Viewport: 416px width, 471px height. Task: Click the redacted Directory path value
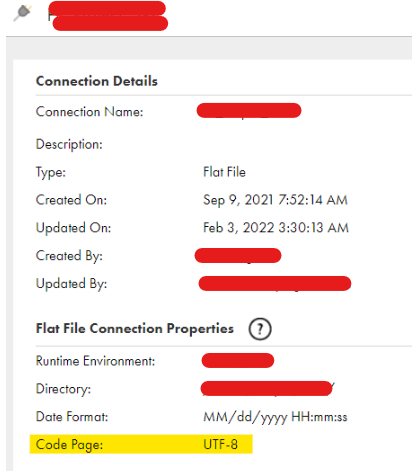pyautogui.click(x=267, y=389)
